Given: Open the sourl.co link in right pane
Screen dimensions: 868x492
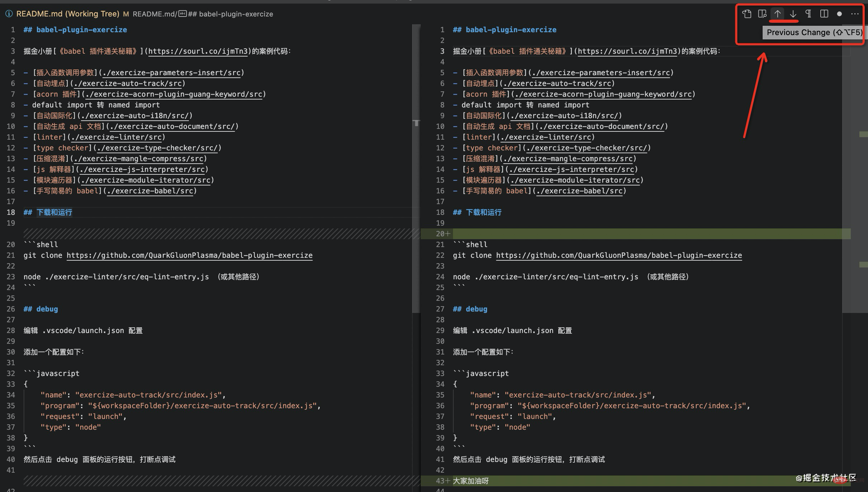Looking at the screenshot, I should click(x=627, y=51).
